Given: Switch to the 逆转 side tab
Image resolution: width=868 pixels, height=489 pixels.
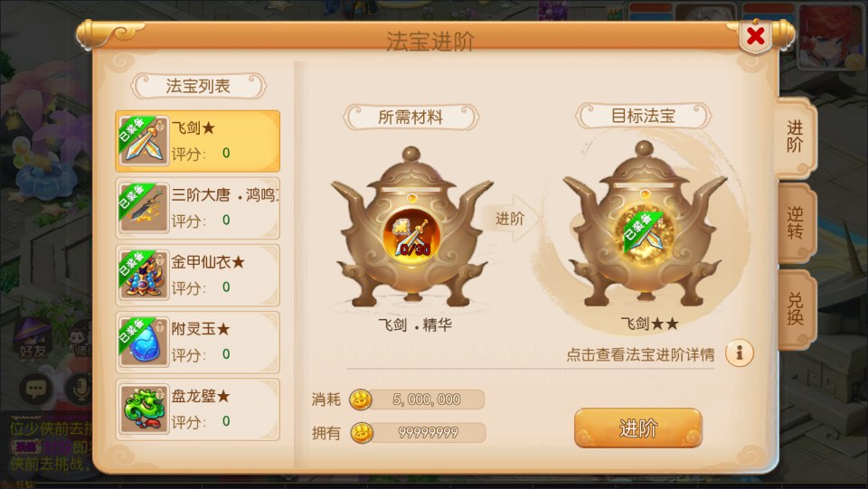Looking at the screenshot, I should click(x=795, y=223).
